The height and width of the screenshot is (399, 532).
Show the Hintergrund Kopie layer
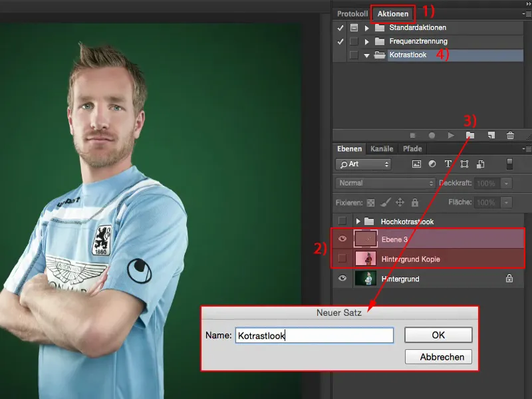342,259
